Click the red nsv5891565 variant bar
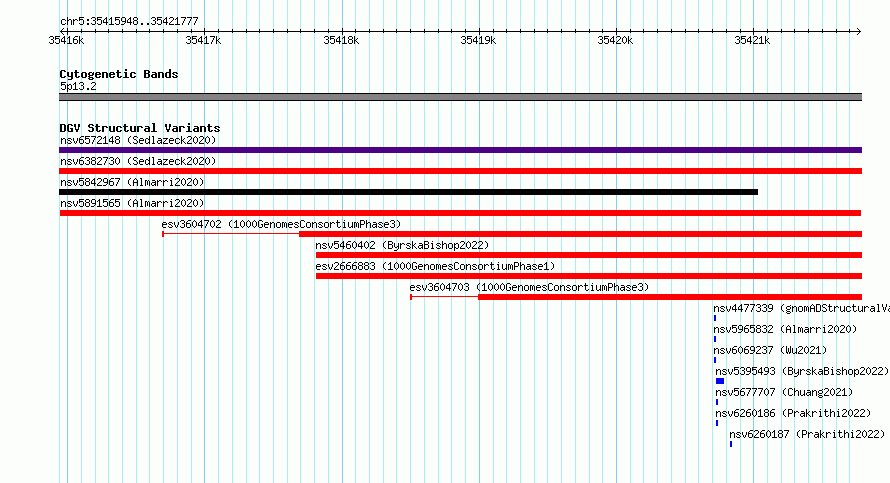The height and width of the screenshot is (483, 890). tap(460, 213)
